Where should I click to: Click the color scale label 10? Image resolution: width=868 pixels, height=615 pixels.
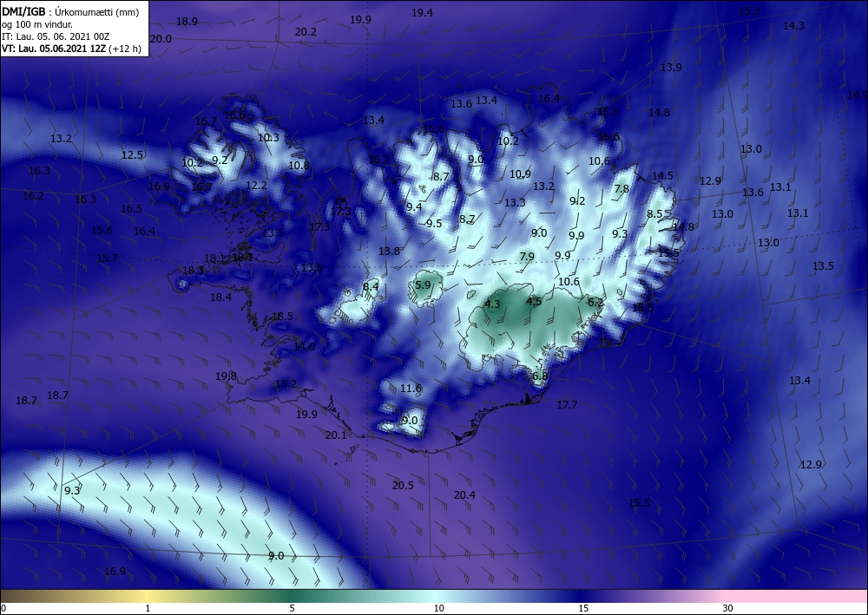[x=439, y=608]
